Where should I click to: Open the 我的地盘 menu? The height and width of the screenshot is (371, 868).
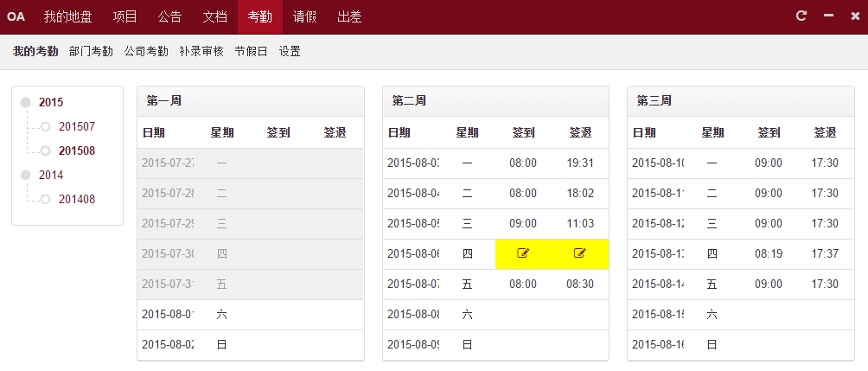click(67, 16)
